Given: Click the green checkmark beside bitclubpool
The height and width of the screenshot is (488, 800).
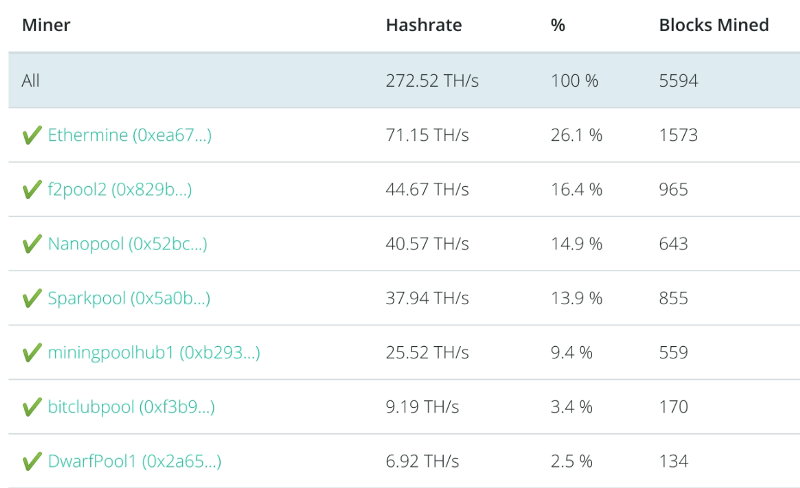Looking at the screenshot, I should tap(32, 407).
